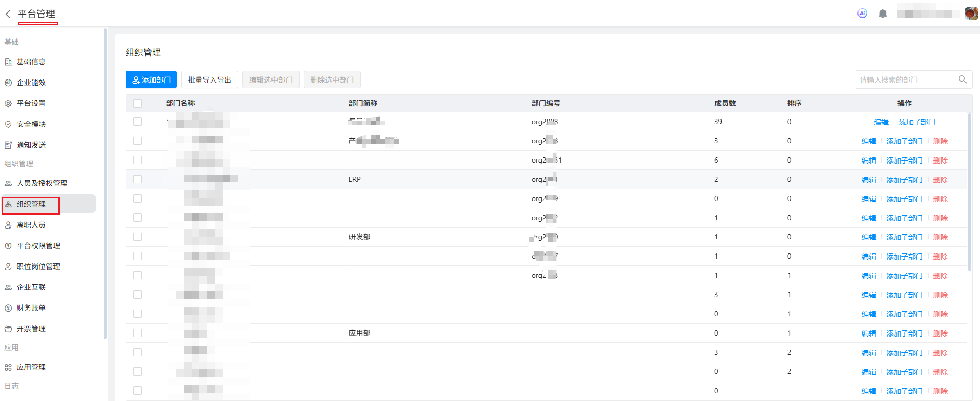Go to 离职人员 in the sidebar
The image size is (980, 401).
click(x=31, y=225)
